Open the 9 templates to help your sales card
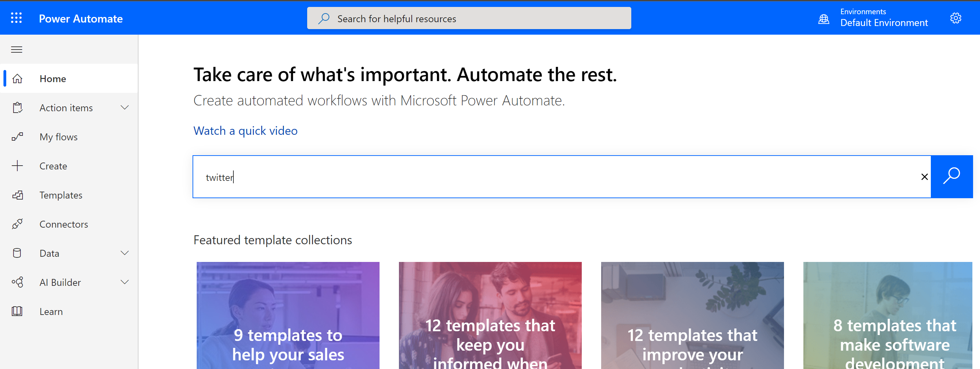The height and width of the screenshot is (369, 980). [x=288, y=315]
